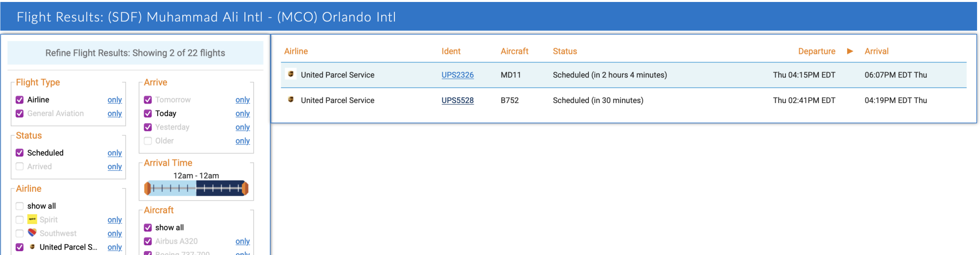Click the 'only' link next to Spirit
This screenshot has width=980, height=255.
click(115, 220)
